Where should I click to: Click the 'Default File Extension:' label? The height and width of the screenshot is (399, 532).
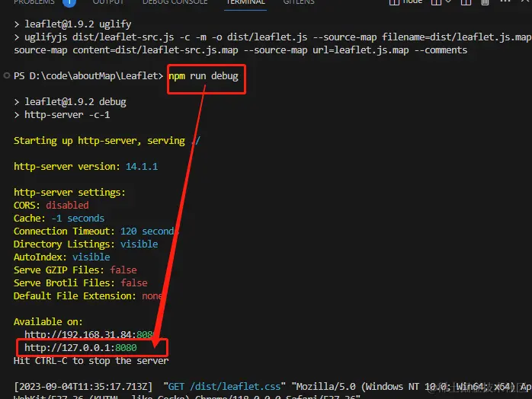pyautogui.click(x=75, y=296)
